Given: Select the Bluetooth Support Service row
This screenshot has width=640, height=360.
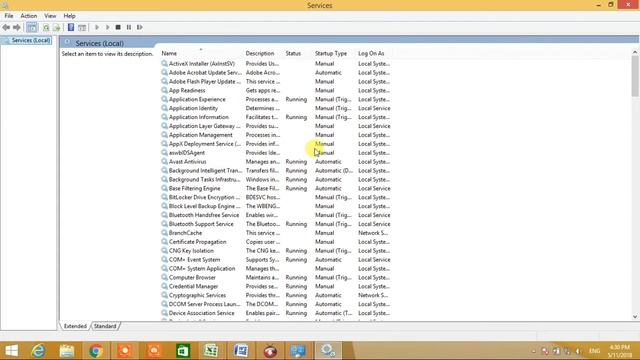Looking at the screenshot, I should [276, 224].
